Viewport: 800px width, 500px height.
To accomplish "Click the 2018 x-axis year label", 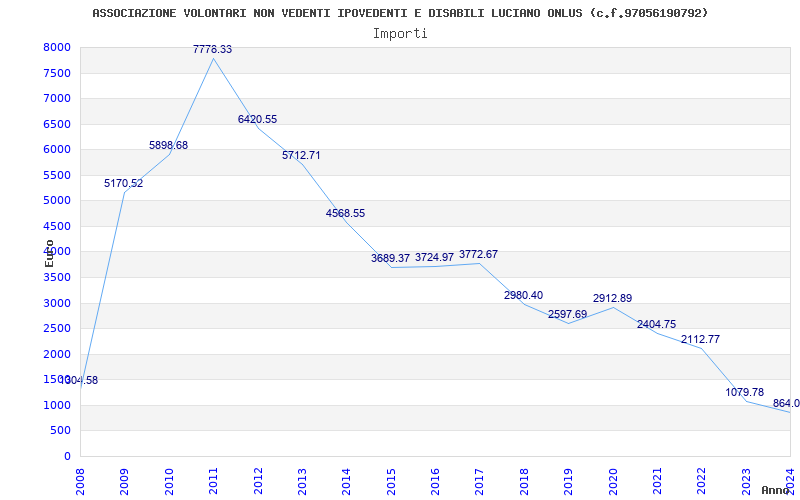I will click(x=524, y=481).
